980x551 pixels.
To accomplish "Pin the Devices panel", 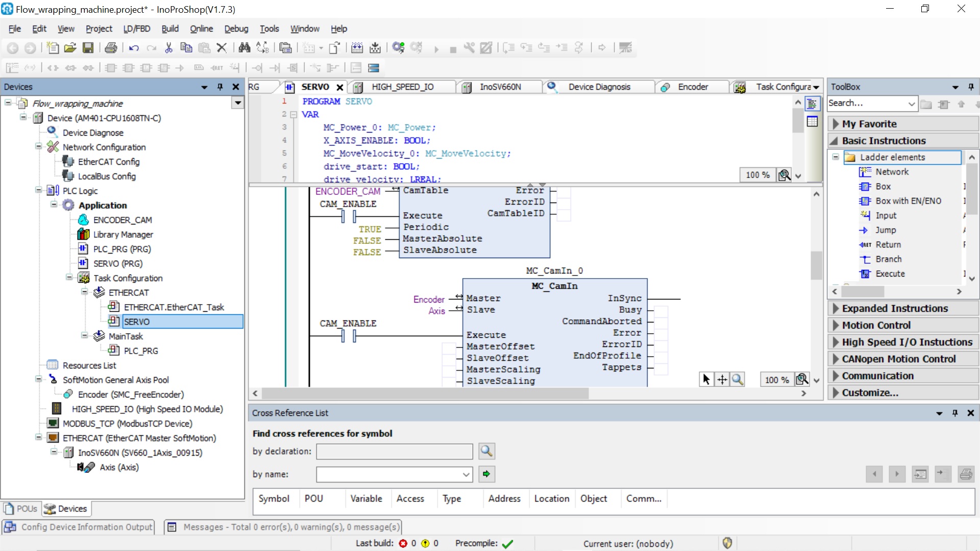I will 220,87.
